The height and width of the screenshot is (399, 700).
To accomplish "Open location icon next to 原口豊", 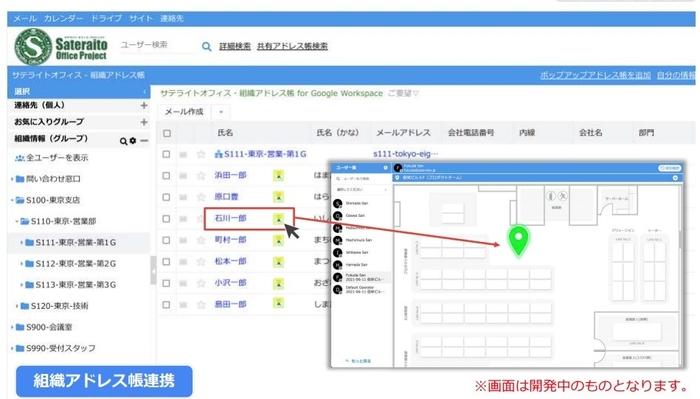I will point(279,196).
